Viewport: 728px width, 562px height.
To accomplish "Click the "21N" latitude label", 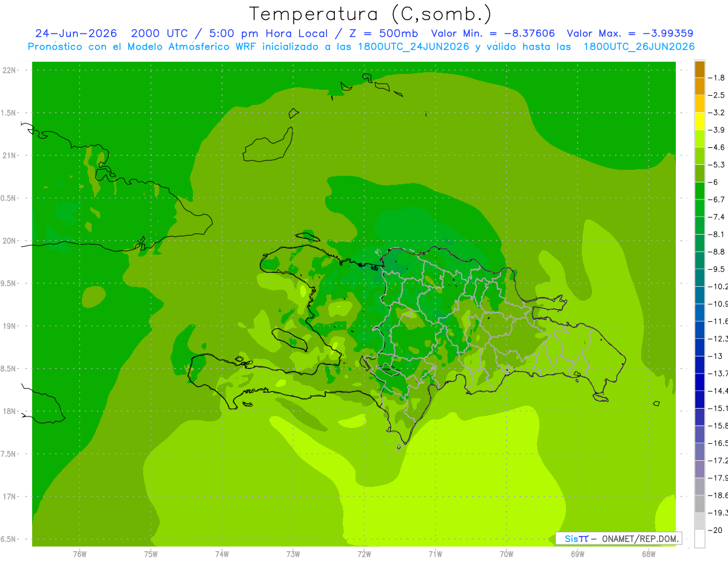I will click(9, 155).
